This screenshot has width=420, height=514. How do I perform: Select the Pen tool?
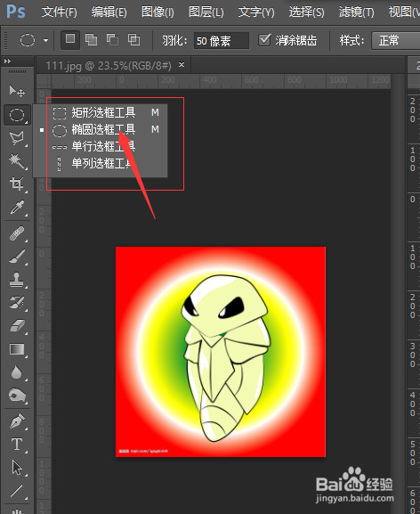[17, 421]
